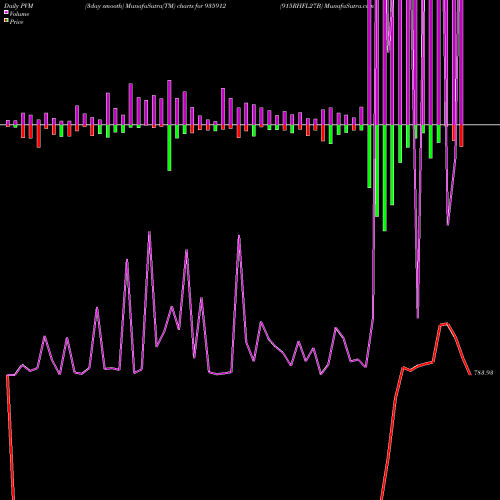Click the tallest green downward bar mid-chart
The width and height of the screenshot is (500, 500).
click(x=169, y=148)
